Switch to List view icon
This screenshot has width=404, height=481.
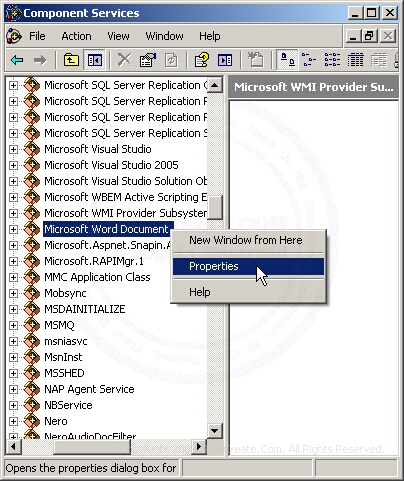pos(332,60)
